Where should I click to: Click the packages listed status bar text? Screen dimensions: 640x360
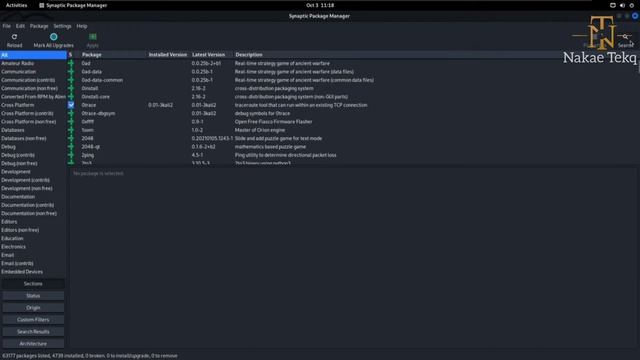pyautogui.click(x=90, y=356)
